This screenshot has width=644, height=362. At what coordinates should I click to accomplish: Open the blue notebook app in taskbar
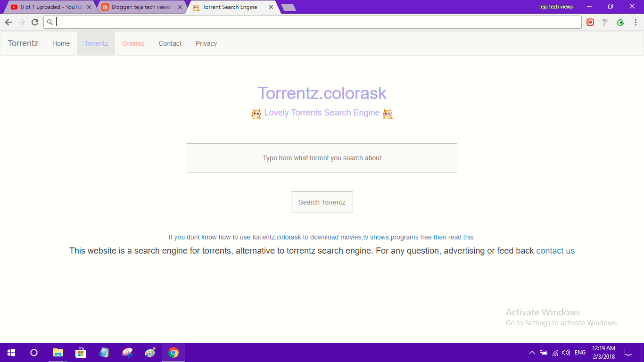pos(104,353)
